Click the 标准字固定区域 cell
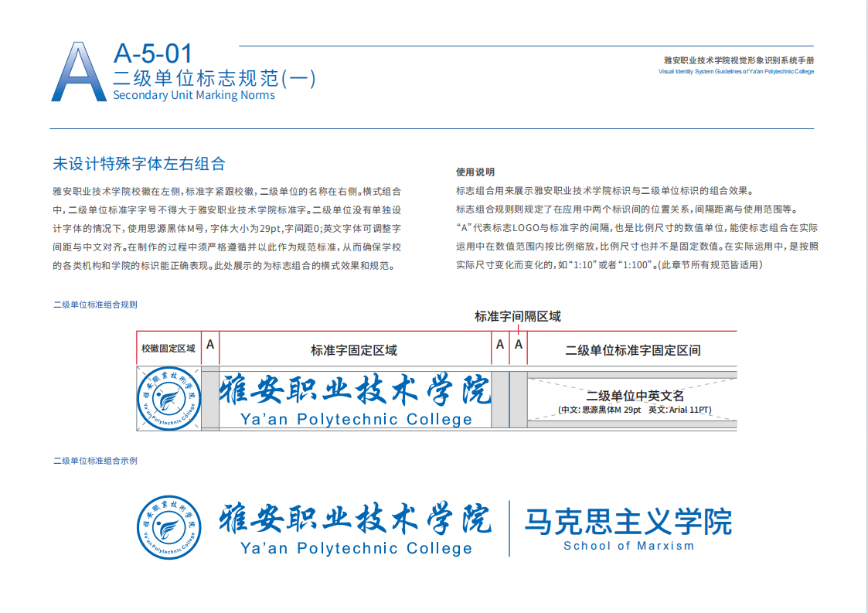868x613 pixels. click(354, 350)
